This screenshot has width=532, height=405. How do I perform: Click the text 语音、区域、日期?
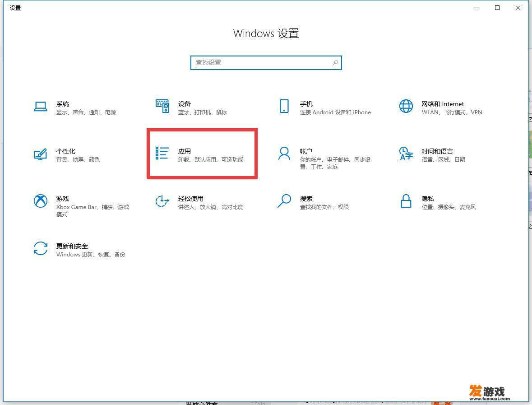[x=443, y=159]
